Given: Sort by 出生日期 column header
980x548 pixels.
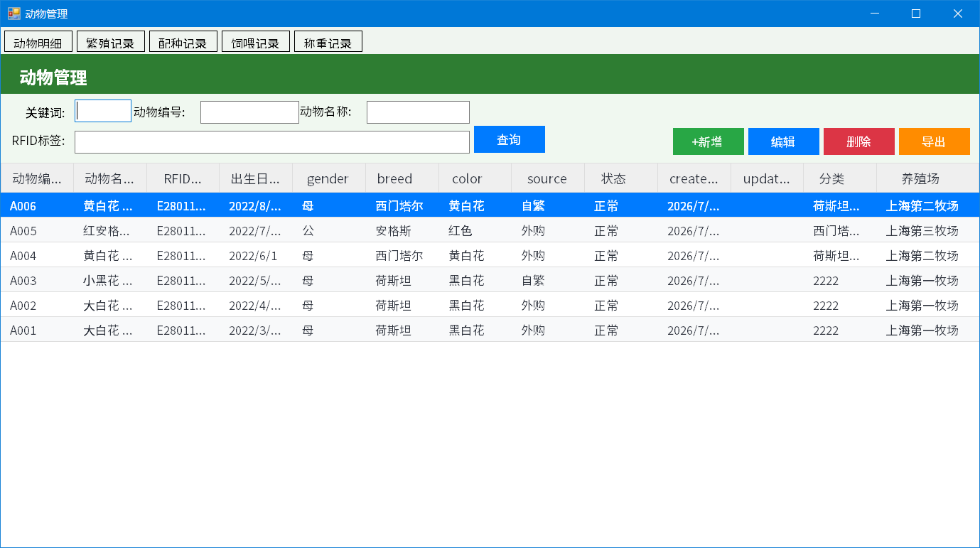Looking at the screenshot, I should pos(256,178).
